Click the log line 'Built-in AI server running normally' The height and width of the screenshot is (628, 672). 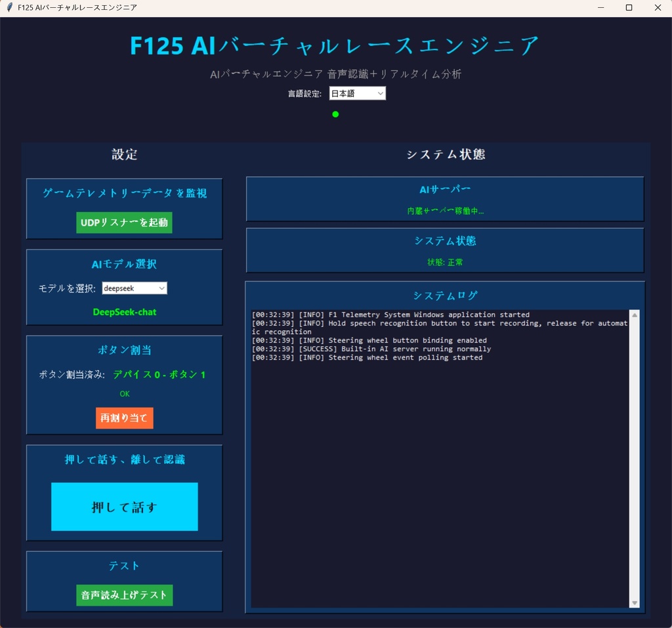[x=371, y=349]
